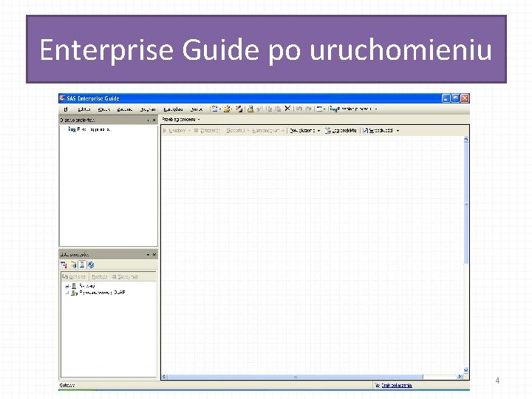The image size is (532, 399).
Task: Click the Uruchom button in the process flow toolbar
Action: click(174, 131)
